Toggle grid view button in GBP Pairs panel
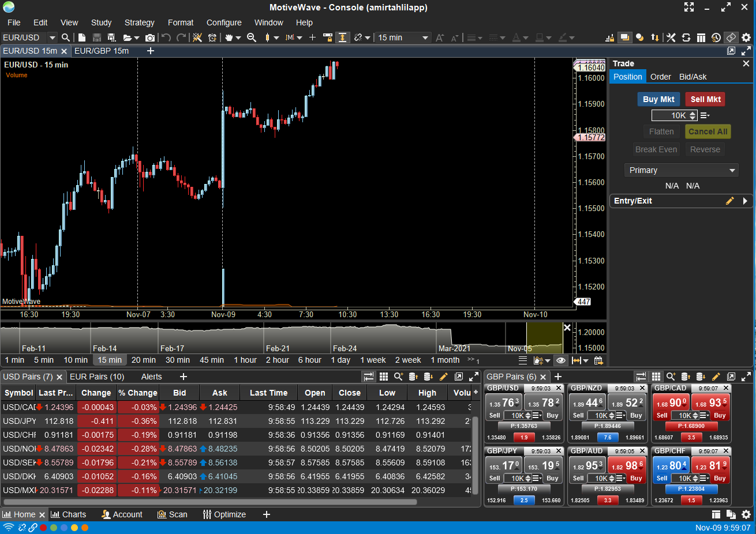 [656, 377]
